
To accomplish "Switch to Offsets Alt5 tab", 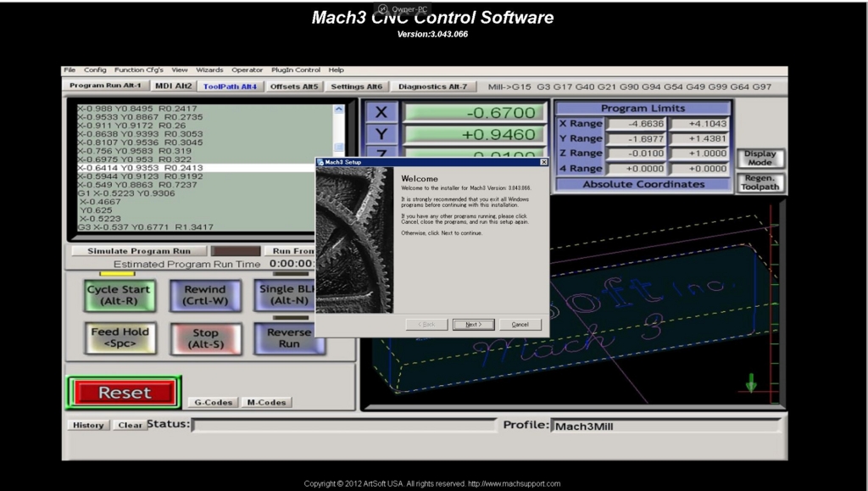I will pyautogui.click(x=294, y=86).
